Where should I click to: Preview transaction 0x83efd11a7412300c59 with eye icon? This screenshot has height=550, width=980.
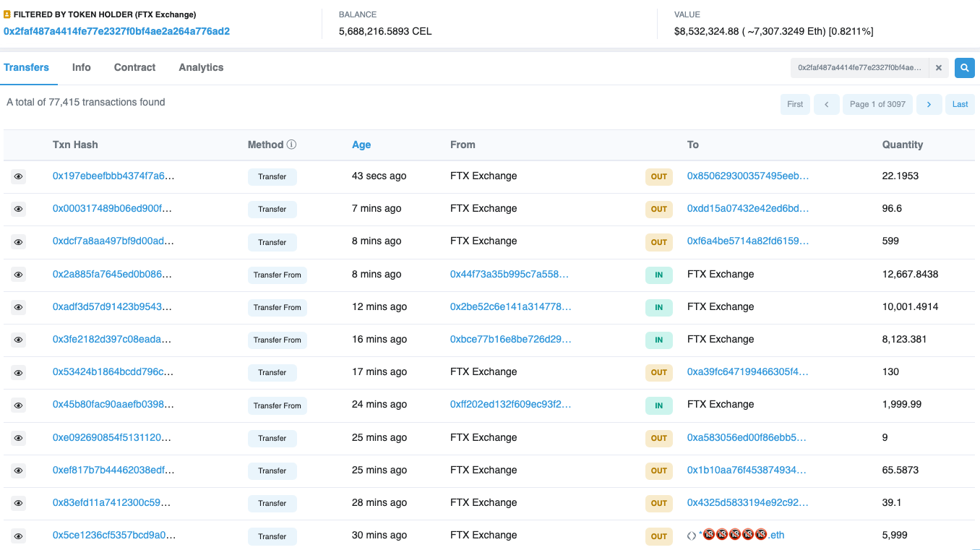[x=18, y=503]
